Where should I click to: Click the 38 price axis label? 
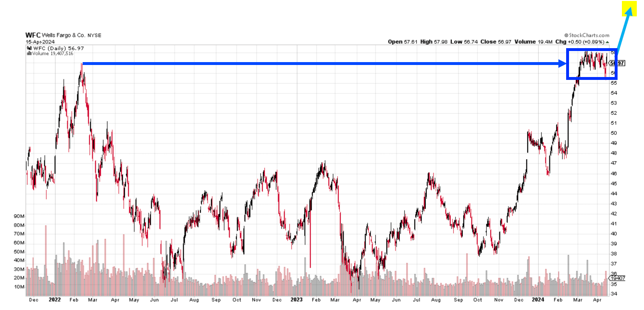[x=614, y=254]
